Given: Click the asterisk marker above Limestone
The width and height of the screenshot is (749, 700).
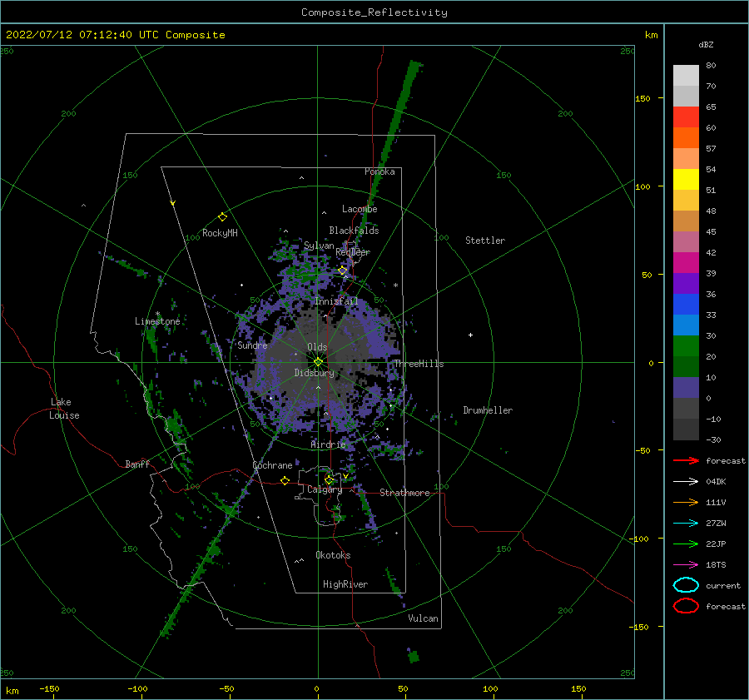Looking at the screenshot, I should [157, 314].
